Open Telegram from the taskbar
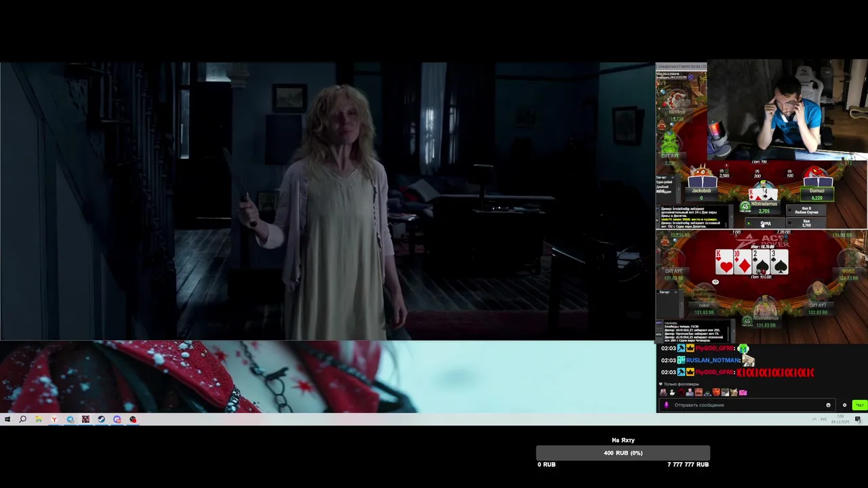 coord(70,420)
